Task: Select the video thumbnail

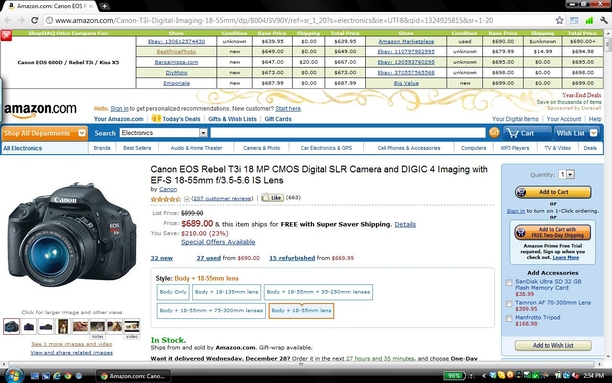Action: click(x=132, y=326)
